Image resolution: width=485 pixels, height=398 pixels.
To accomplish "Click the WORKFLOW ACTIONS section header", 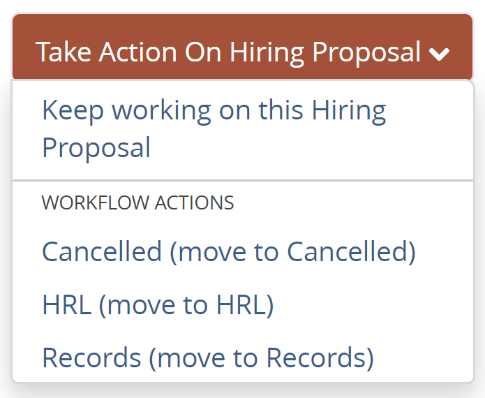I will (x=138, y=203).
